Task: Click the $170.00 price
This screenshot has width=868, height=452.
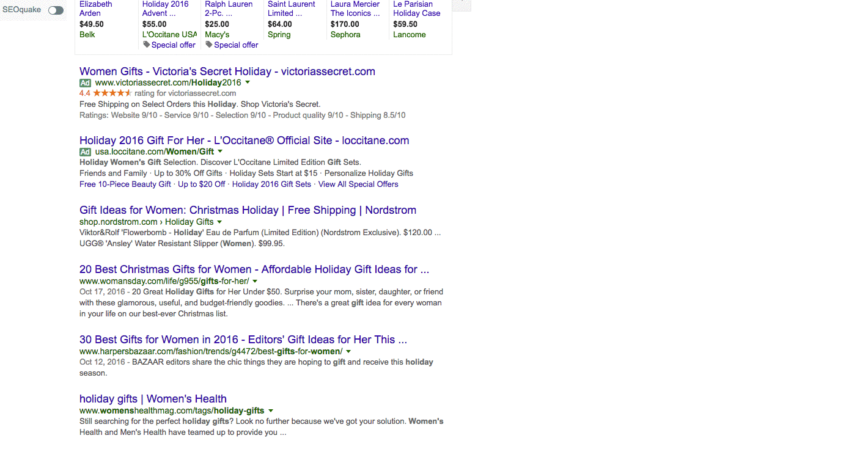Action: click(x=345, y=24)
